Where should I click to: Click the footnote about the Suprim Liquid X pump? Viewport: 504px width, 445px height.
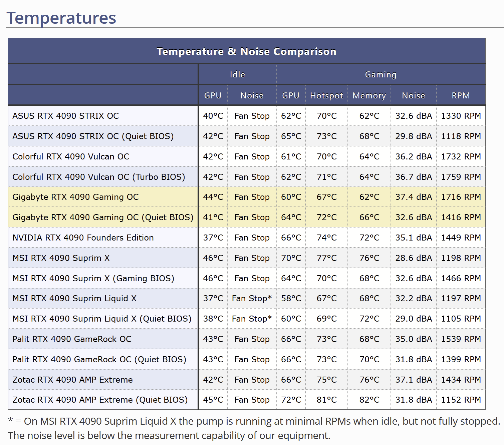click(254, 428)
